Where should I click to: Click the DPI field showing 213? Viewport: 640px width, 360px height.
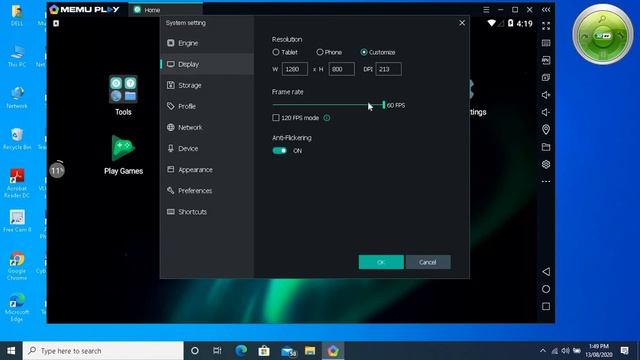pos(388,69)
